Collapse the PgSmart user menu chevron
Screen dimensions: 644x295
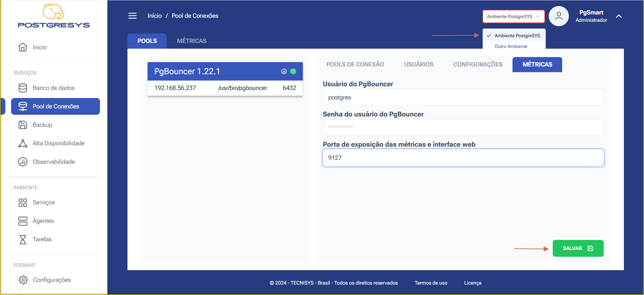(x=619, y=16)
